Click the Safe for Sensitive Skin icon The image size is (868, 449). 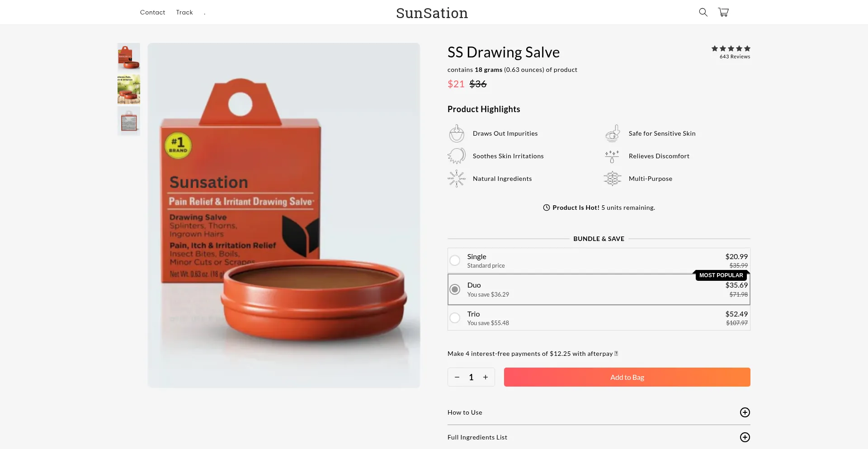coord(613,133)
